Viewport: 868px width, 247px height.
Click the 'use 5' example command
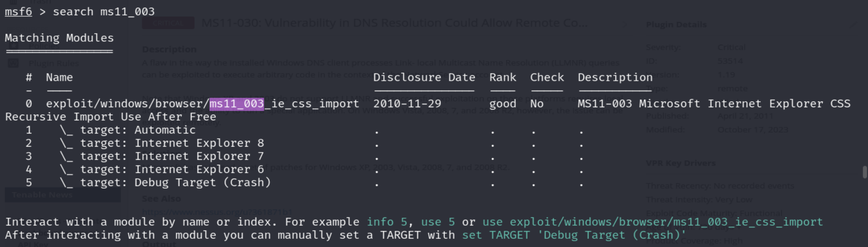(x=438, y=222)
